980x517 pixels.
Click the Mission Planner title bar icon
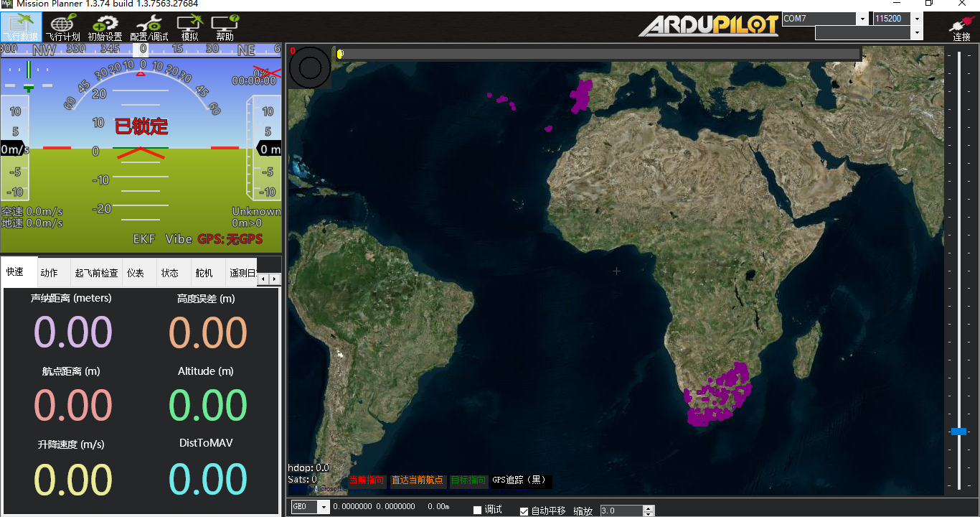6,4
